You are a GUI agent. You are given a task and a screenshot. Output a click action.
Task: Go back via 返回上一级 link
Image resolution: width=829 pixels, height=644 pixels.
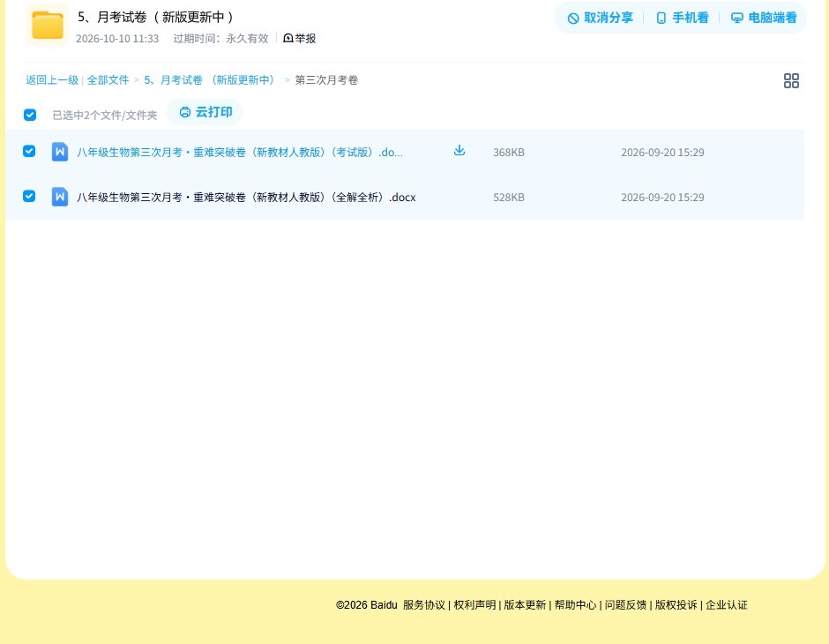(x=52, y=80)
